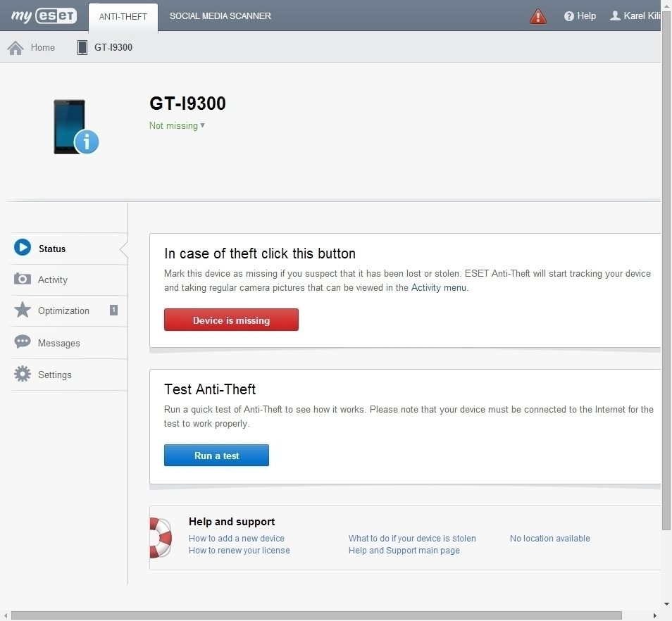Click the scroll down arrow
This screenshot has height=621, width=672.
tap(666, 604)
